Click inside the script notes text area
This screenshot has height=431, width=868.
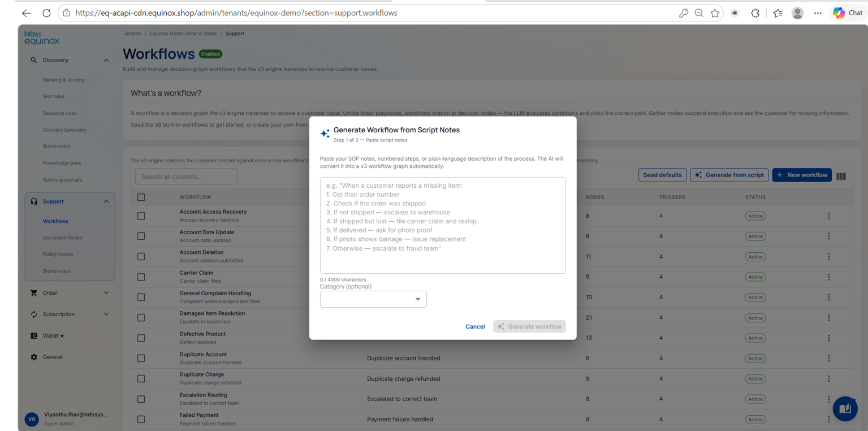coord(443,225)
